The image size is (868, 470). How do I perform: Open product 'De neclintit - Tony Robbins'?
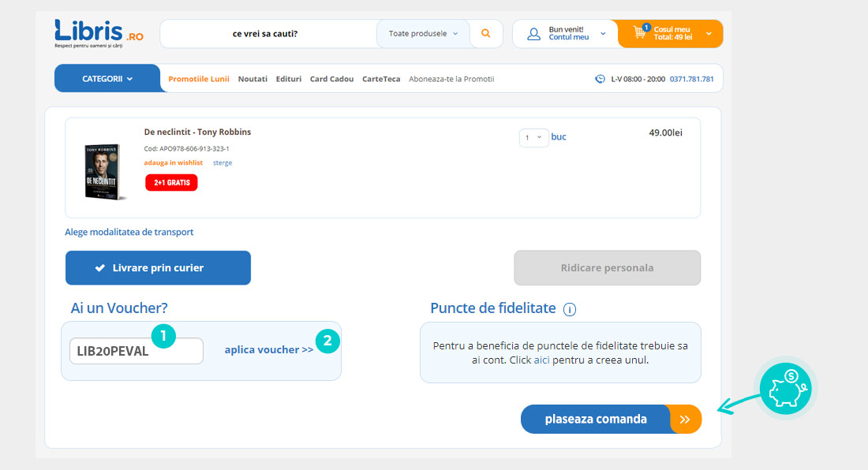197,132
